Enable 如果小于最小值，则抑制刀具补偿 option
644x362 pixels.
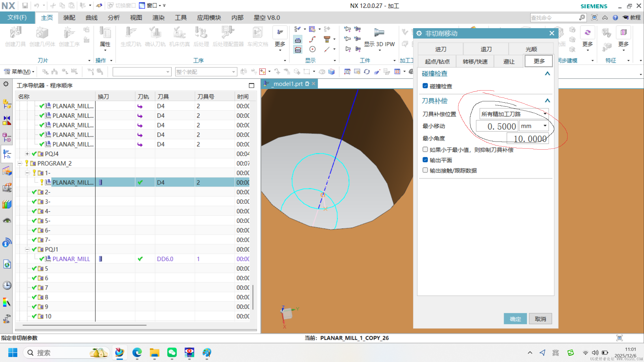click(x=425, y=149)
